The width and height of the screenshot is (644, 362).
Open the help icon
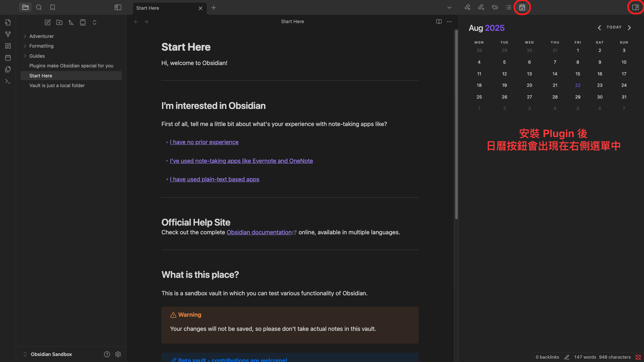[x=107, y=354]
